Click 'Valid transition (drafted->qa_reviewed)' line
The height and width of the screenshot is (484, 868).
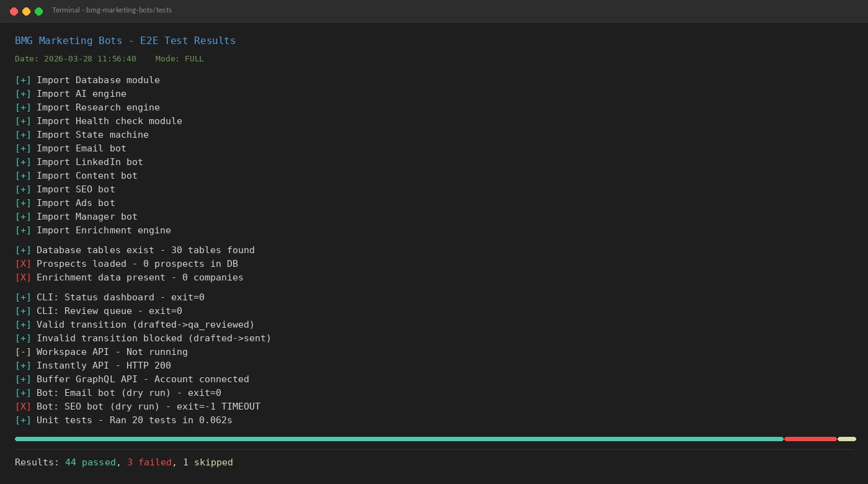(x=135, y=325)
